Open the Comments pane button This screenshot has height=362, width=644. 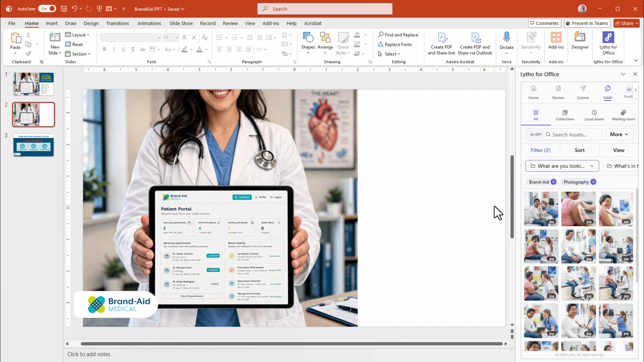544,23
